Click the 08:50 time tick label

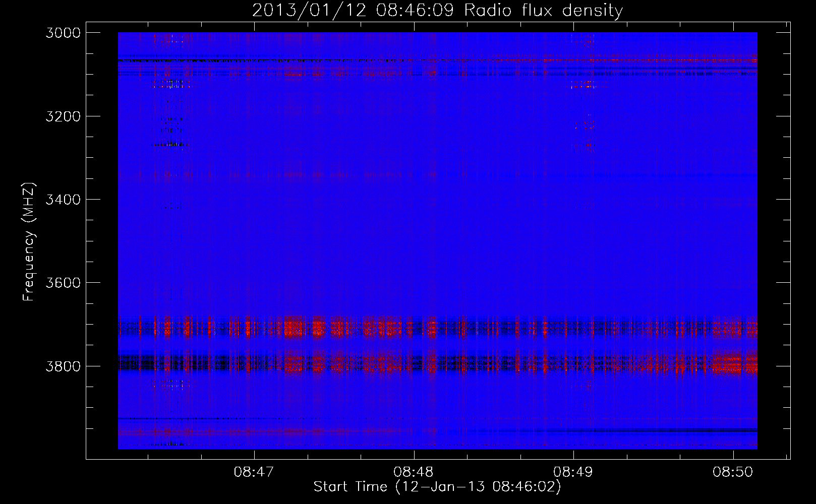point(733,472)
